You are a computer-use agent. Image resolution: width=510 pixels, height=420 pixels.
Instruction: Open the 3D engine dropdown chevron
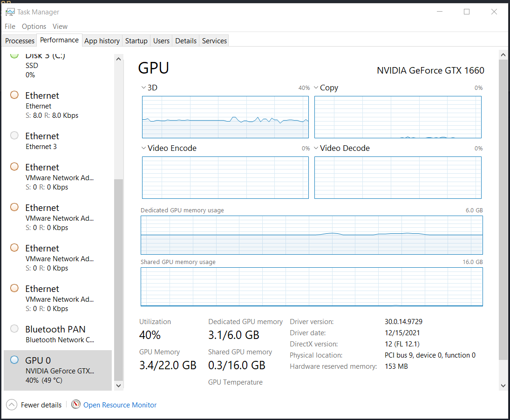(143, 88)
